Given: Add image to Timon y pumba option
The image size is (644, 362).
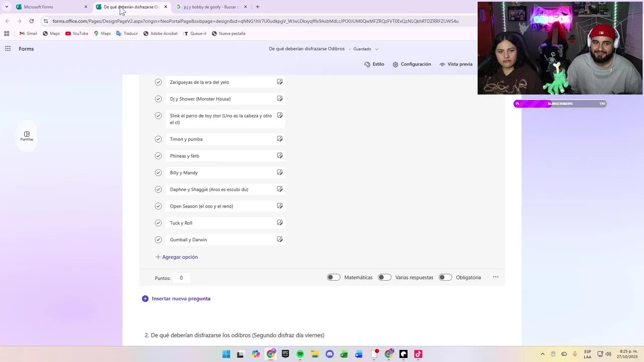Looking at the screenshot, I should click(280, 139).
